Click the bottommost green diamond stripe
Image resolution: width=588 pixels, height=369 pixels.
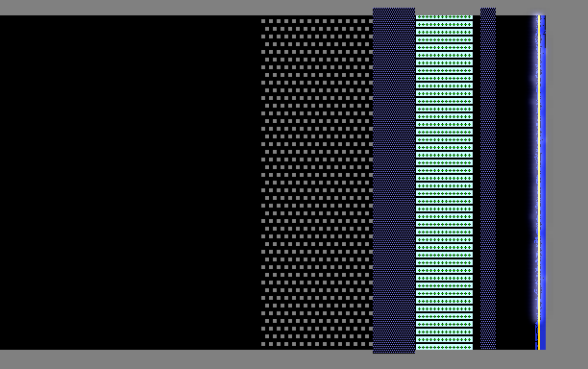[445, 347]
